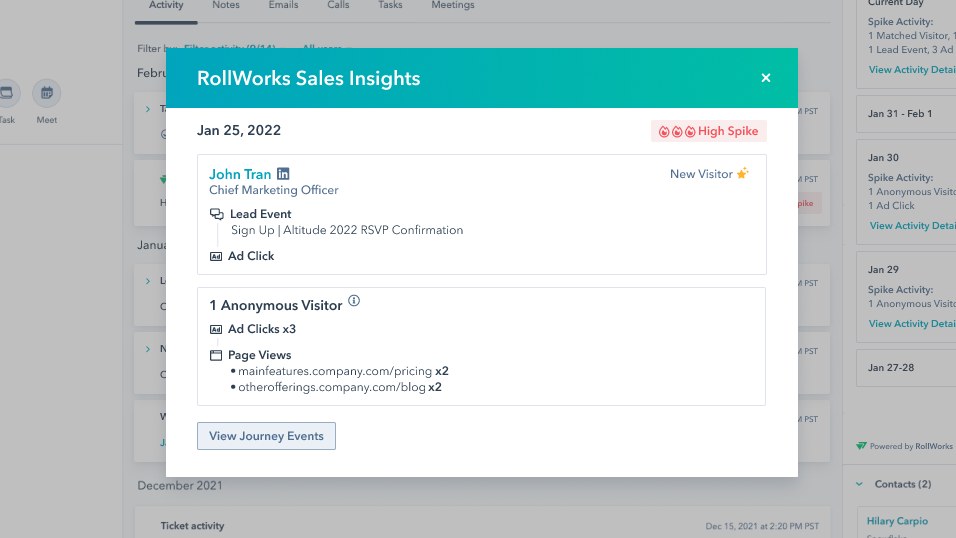This screenshot has width=956, height=538.
Task: Open the Meetings tab
Action: click(452, 5)
